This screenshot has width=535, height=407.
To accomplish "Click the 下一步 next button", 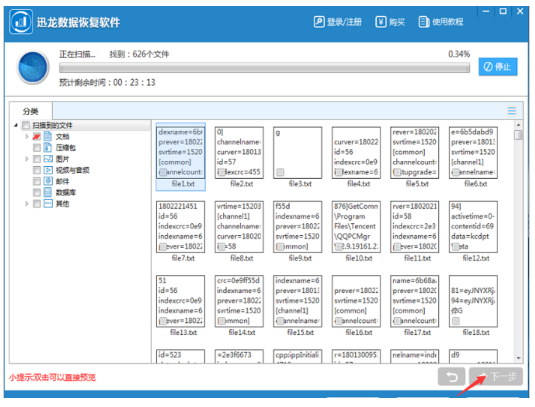I will coord(496,377).
